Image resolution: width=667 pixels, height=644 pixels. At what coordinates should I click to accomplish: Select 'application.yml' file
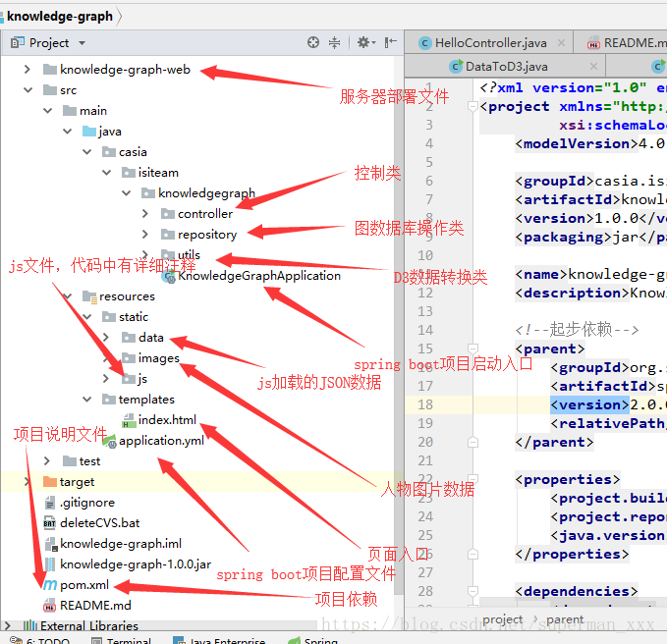coord(161,441)
